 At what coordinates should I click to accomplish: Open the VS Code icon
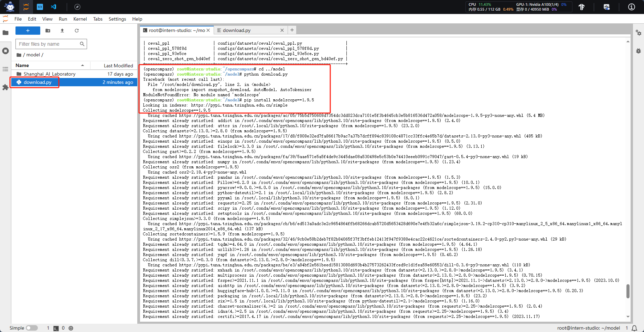pos(54,7)
